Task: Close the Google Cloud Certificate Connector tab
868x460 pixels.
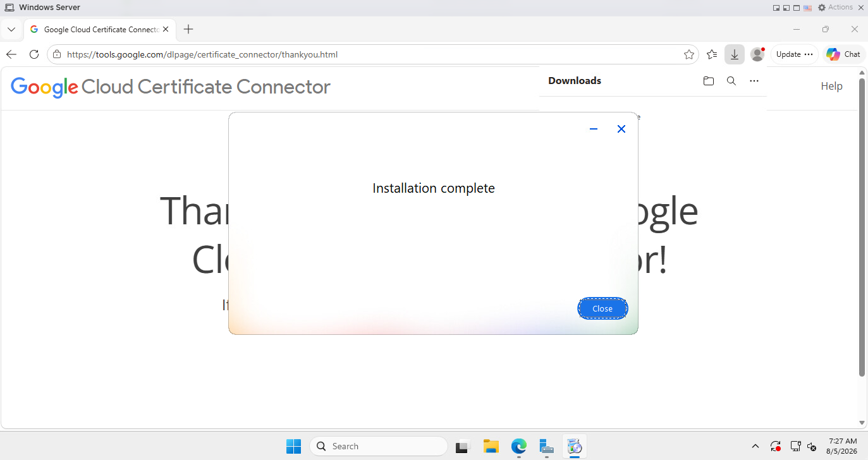Action: (x=166, y=29)
